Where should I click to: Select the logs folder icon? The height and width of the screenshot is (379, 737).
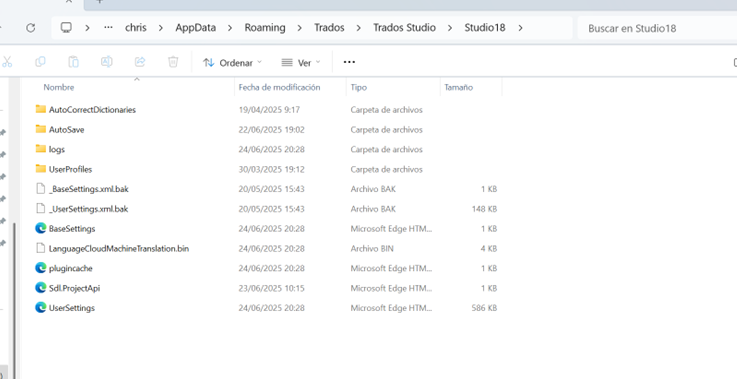[41, 149]
